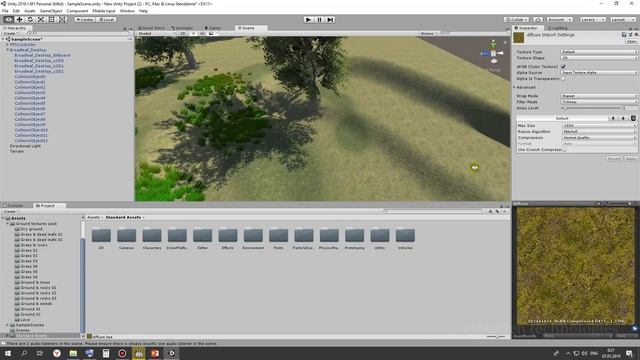
Task: Switch to the Console tab
Action: coord(13,205)
